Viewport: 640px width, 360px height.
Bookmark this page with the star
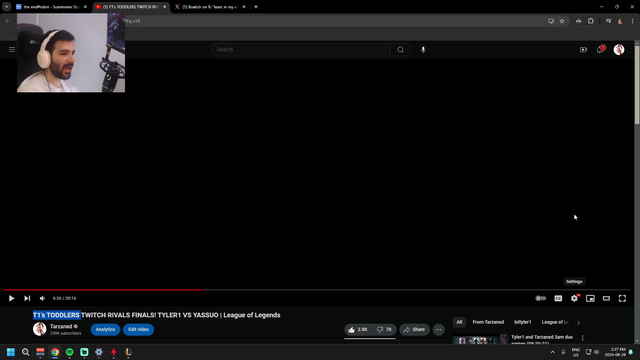click(562, 21)
